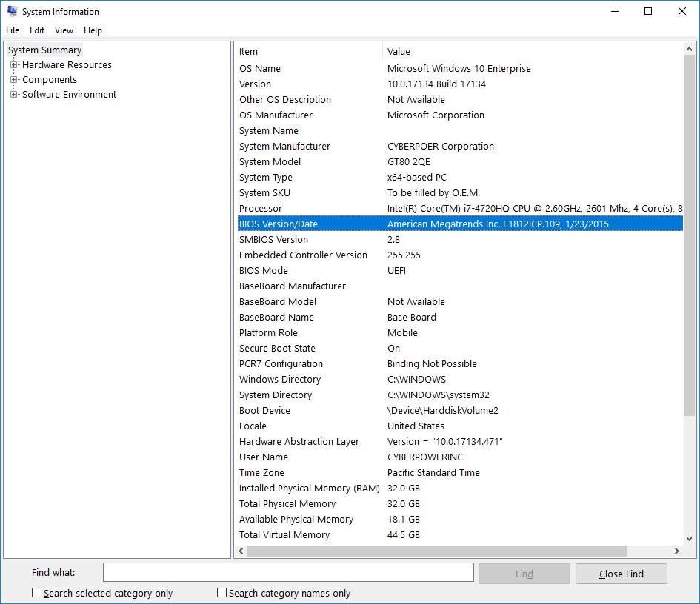This screenshot has width=700, height=604.
Task: Expand the Components tree node
Action: pyautogui.click(x=16, y=79)
